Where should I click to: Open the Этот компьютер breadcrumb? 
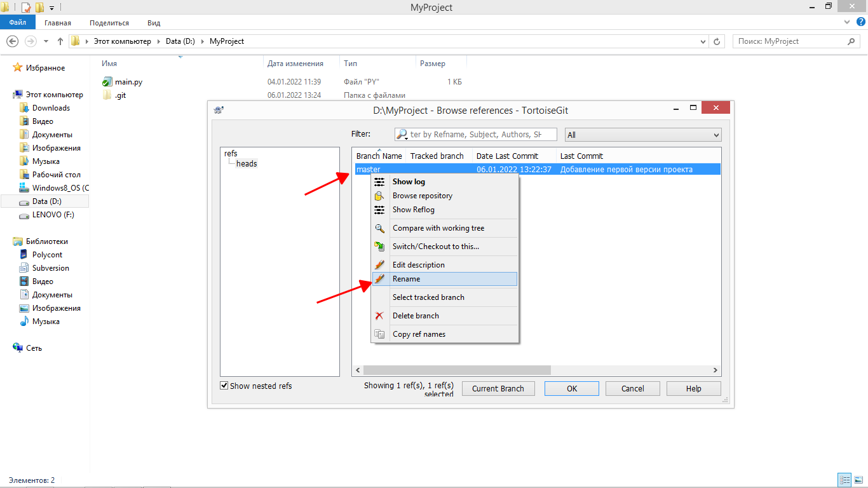click(123, 41)
